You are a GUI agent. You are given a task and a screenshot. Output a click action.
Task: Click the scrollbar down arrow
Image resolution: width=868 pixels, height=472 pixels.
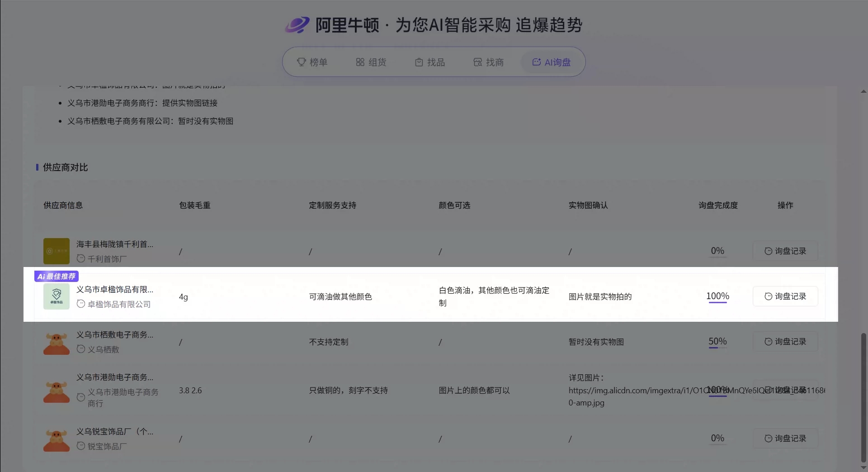point(863,467)
